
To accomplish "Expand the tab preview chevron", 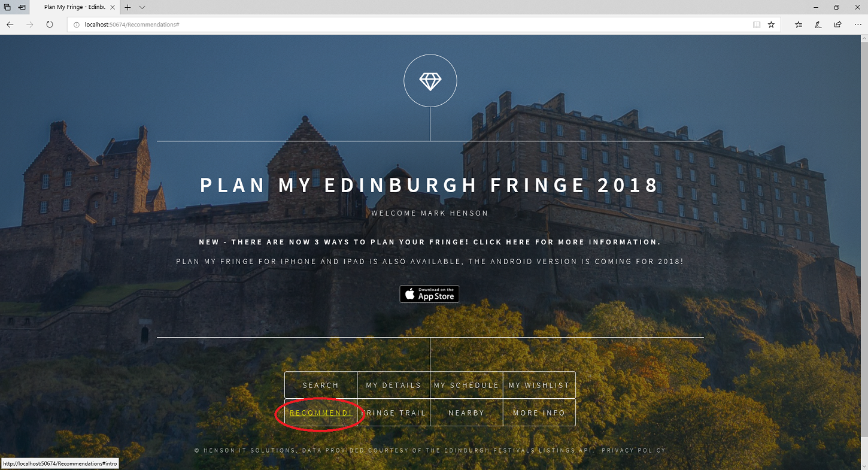I will (x=142, y=7).
